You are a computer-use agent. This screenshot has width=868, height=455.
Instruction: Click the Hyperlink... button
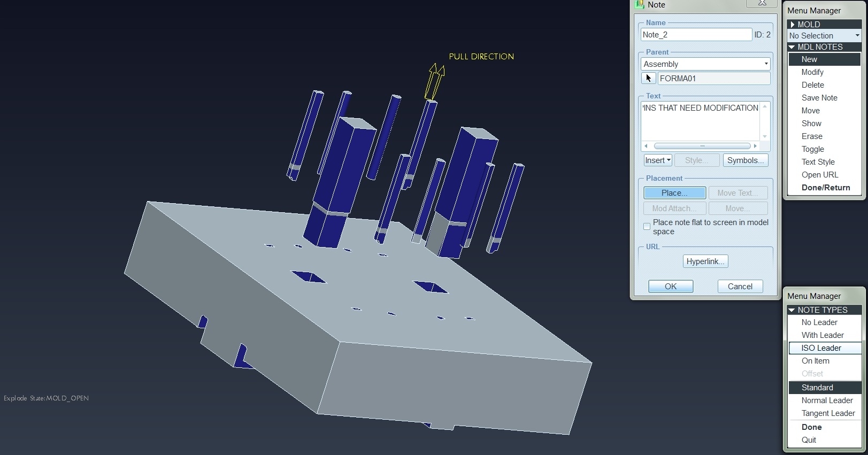point(705,261)
